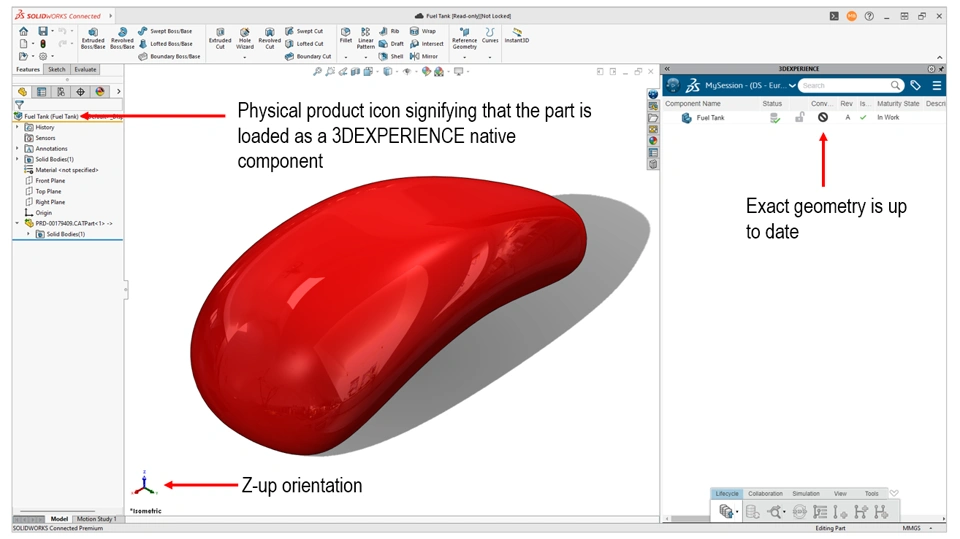
Task: Show more FeatureManager tabs arrow
Action: pyautogui.click(x=118, y=92)
